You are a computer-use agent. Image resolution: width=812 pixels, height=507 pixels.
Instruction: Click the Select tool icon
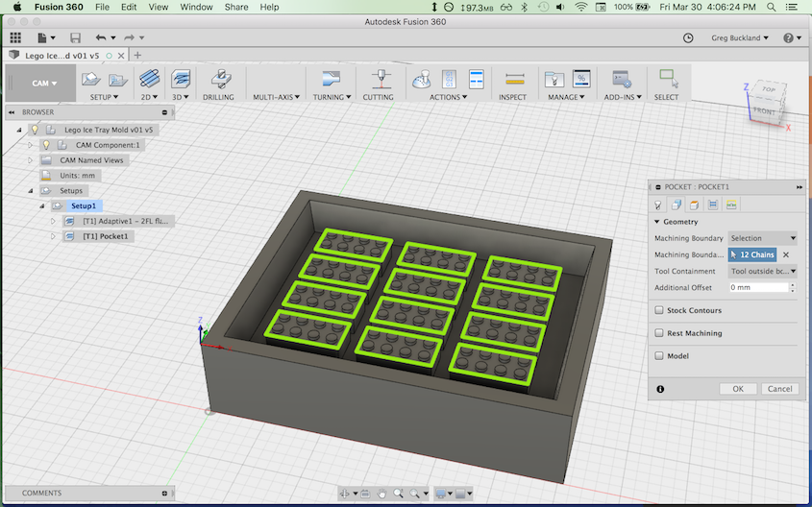[668, 79]
